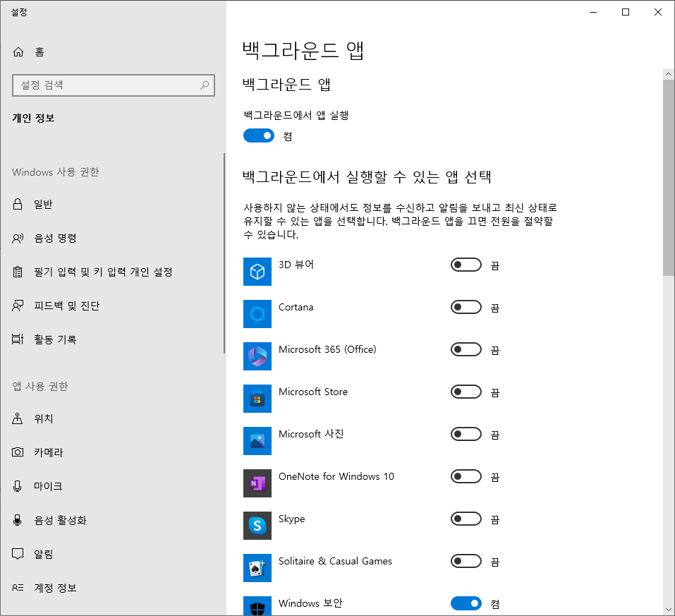Click the scrollbar up arrow
The height and width of the screenshot is (616, 675).
(669, 74)
